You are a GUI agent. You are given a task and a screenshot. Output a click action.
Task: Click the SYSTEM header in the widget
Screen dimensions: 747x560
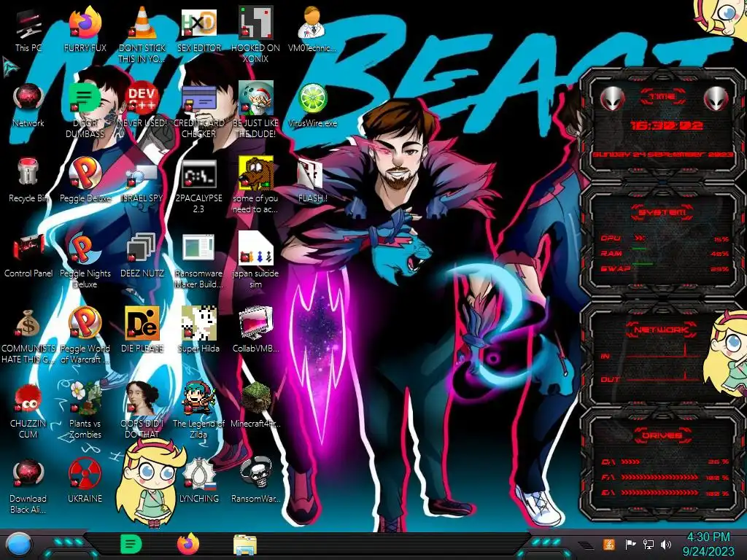(662, 212)
